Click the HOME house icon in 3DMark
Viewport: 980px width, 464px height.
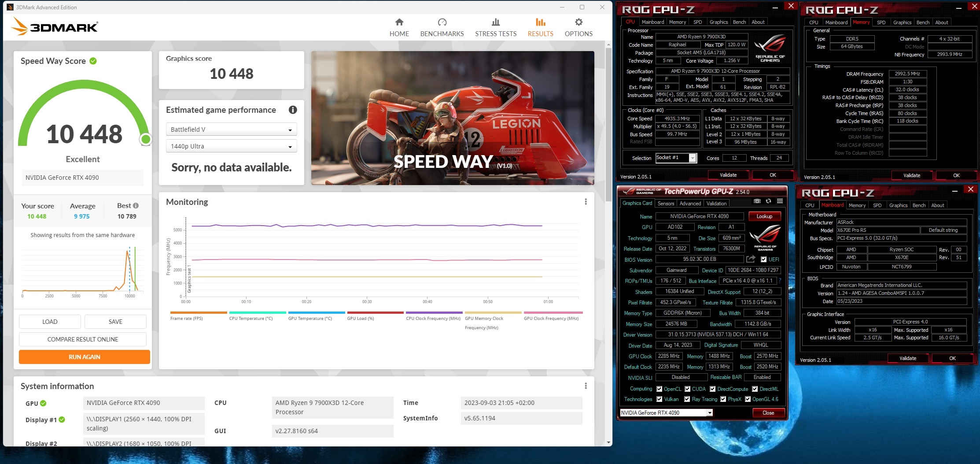point(399,22)
